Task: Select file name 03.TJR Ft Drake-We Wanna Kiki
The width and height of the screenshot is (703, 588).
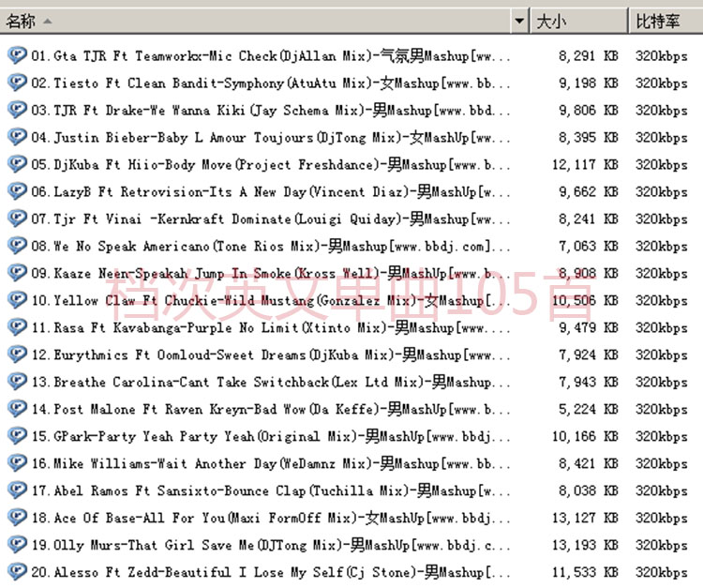Action: 270,111
